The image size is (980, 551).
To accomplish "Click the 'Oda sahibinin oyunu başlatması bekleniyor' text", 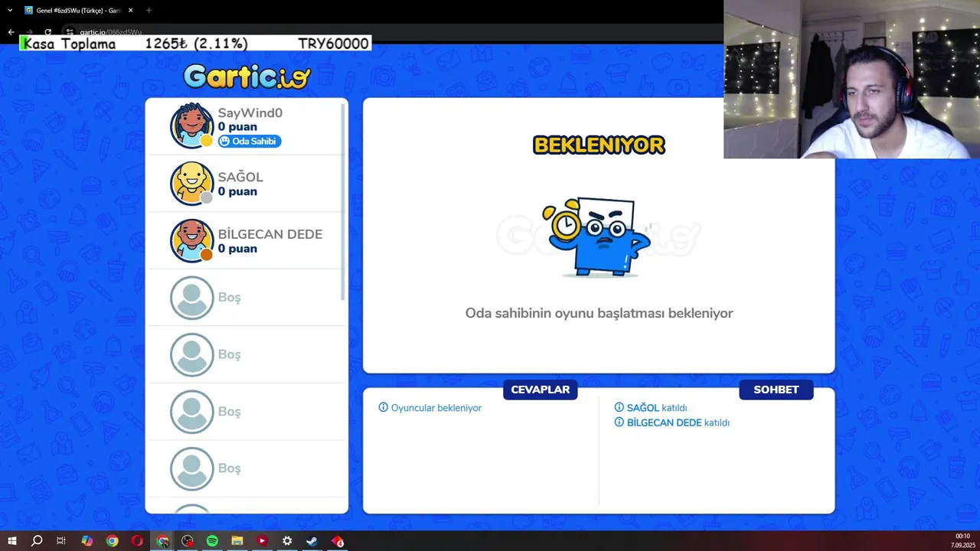I will pos(599,313).
